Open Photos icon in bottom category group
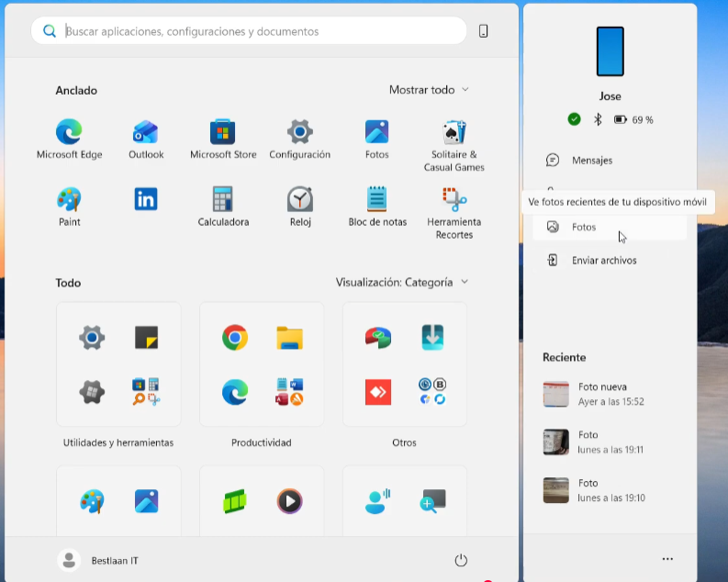This screenshot has height=582, width=728. 146,501
